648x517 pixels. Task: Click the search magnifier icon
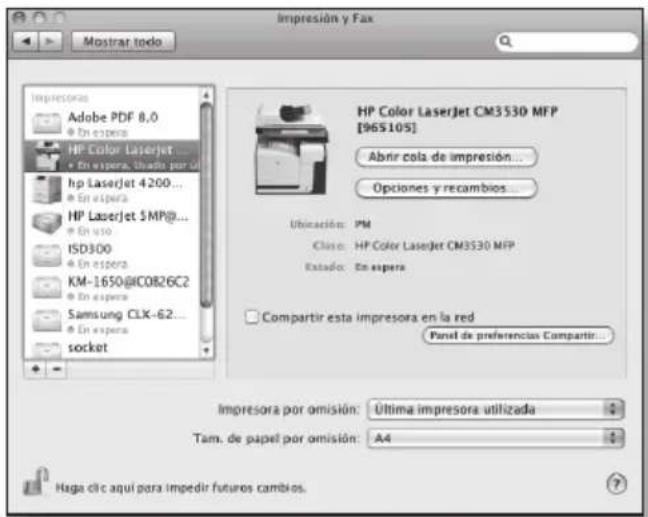(505, 41)
